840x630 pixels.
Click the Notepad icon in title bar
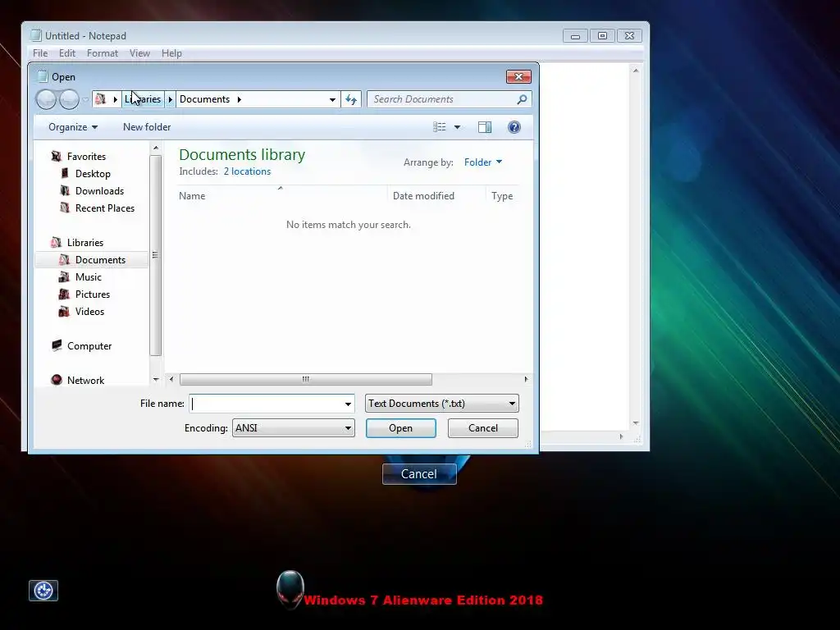coord(36,35)
